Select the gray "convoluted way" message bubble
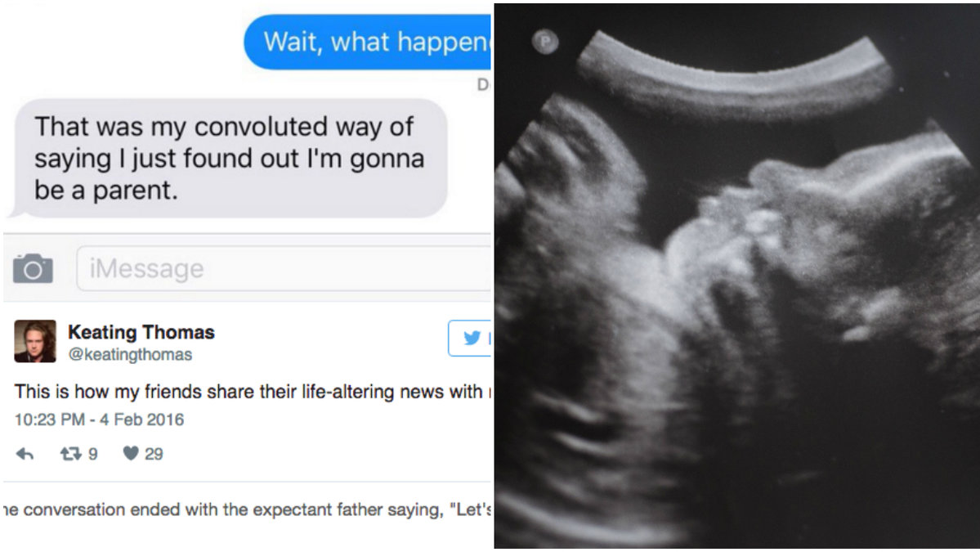Viewport: 980px width, 552px height. (x=230, y=158)
